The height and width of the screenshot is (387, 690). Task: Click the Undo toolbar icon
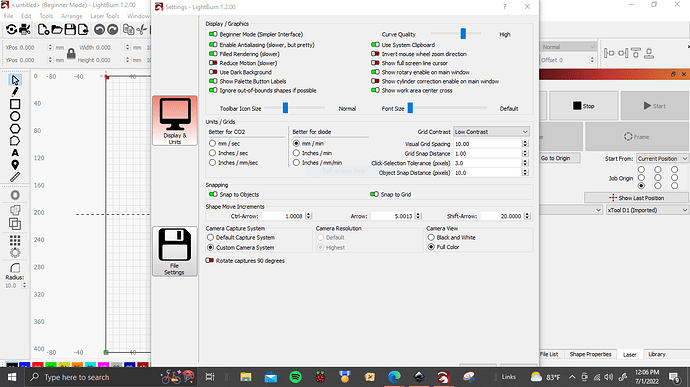[99, 29]
